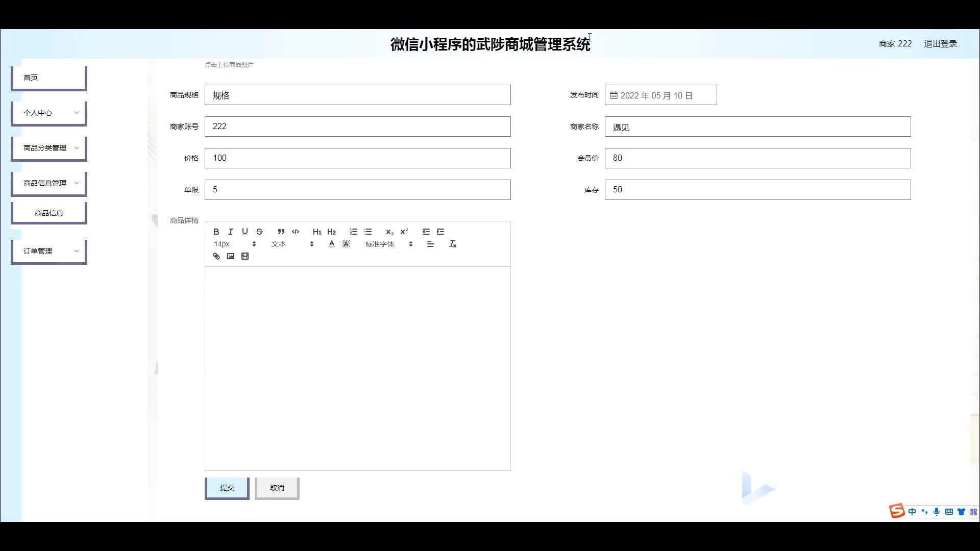Open 商品分类管理 in the sidebar
Screen dimensions: 980x551
[49, 148]
